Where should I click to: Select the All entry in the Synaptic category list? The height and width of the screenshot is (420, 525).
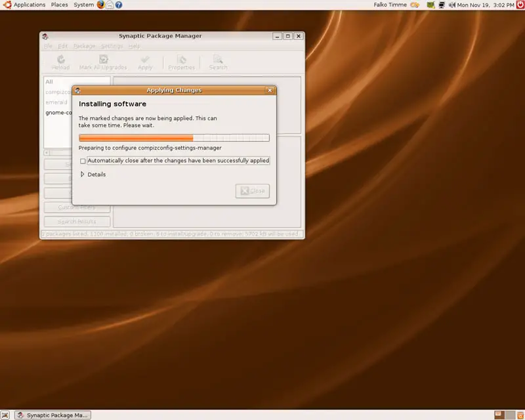[49, 82]
